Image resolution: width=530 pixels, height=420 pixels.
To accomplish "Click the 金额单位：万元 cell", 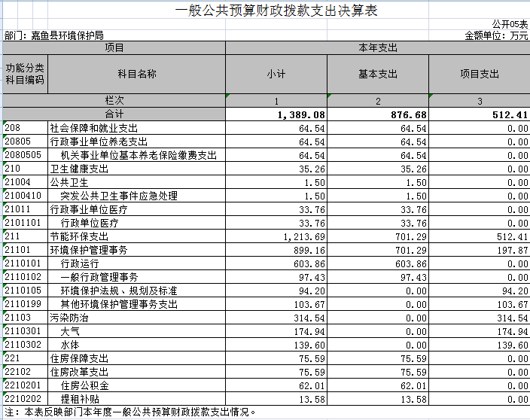I will (x=496, y=35).
